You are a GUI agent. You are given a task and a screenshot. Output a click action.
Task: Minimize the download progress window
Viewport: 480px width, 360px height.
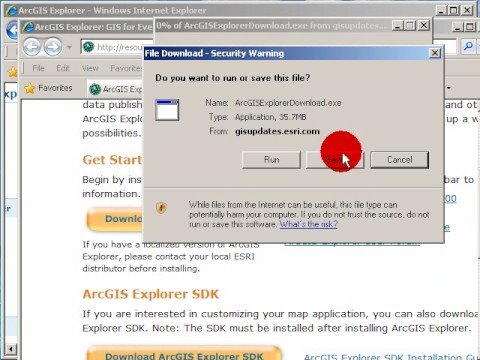coord(397,26)
